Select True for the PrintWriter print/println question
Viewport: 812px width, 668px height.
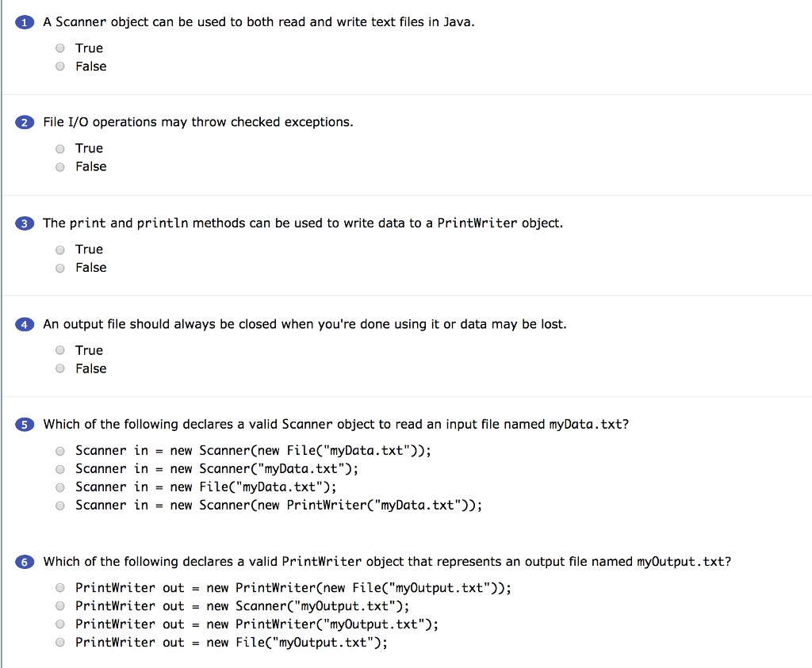[x=59, y=249]
